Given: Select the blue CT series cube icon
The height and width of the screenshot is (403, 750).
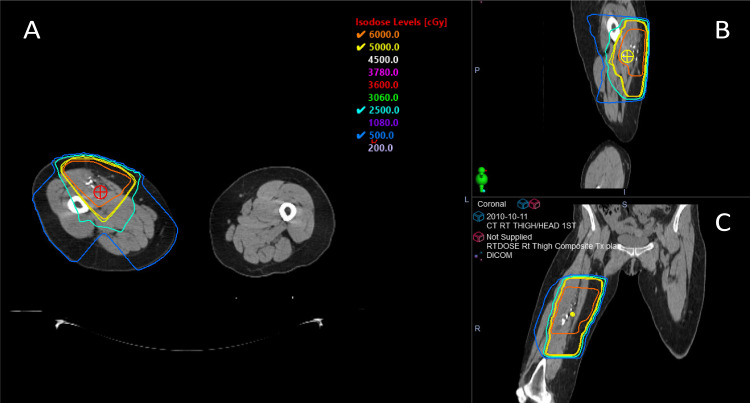Looking at the screenshot, I should click(x=478, y=217).
